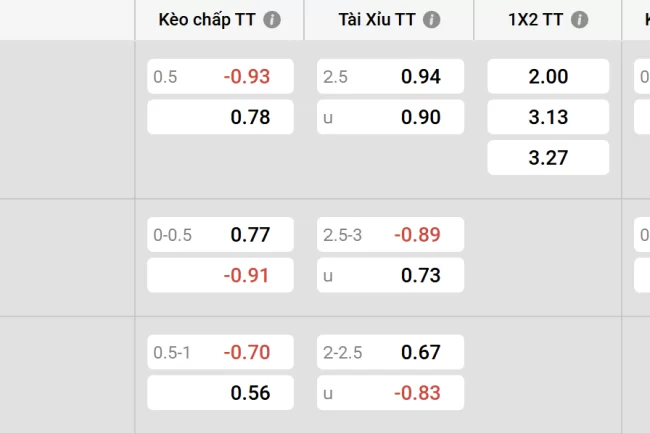Click 1X2 odds 2.00
This screenshot has height=434, width=650.
click(x=548, y=77)
